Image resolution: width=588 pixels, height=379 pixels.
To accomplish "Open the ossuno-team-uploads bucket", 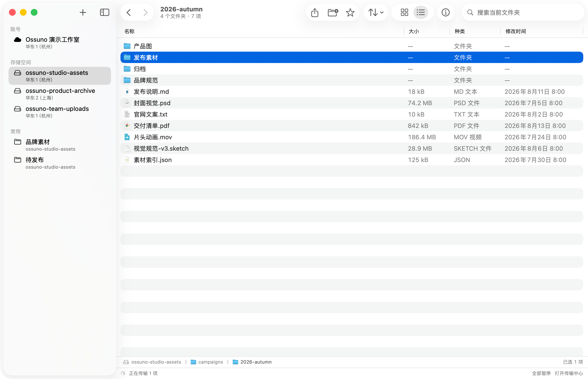I will pos(60,112).
